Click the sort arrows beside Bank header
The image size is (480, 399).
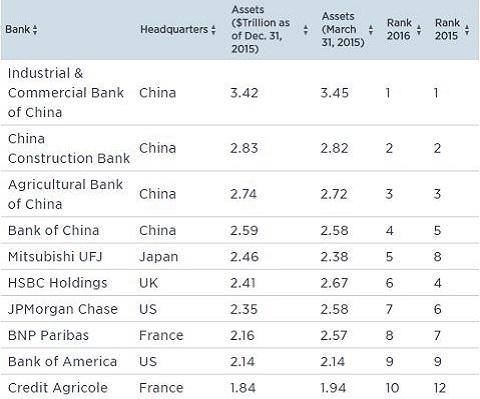pos(35,30)
